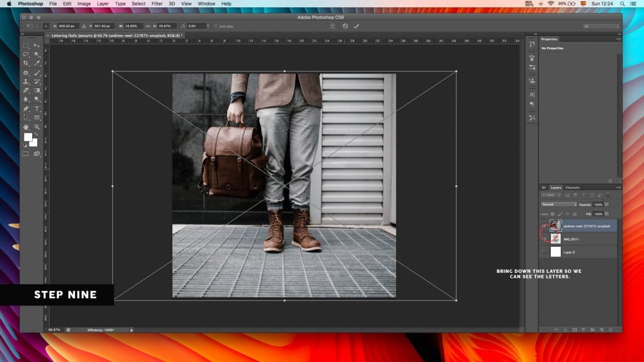Open the Properties panel options menu
Screen dimensions: 644x362
click(x=618, y=39)
